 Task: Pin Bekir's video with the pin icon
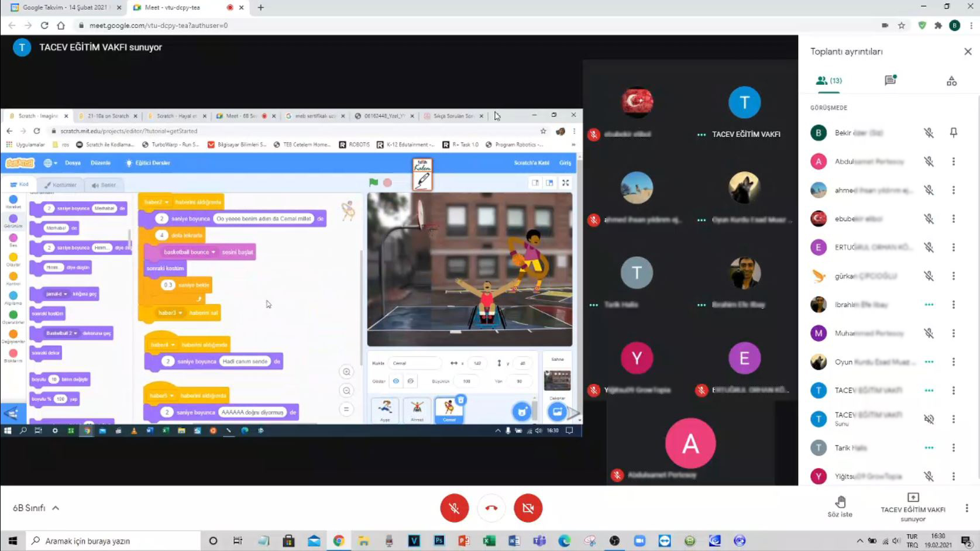coord(953,133)
